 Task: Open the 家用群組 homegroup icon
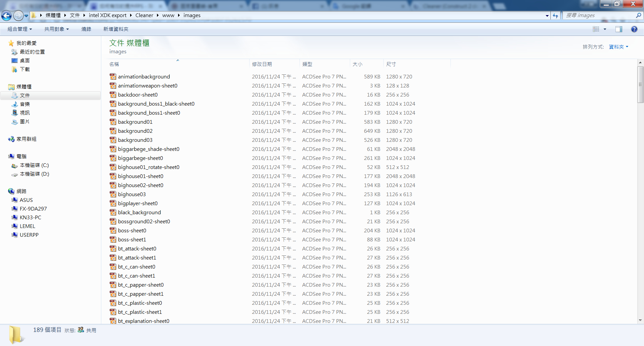click(11, 139)
